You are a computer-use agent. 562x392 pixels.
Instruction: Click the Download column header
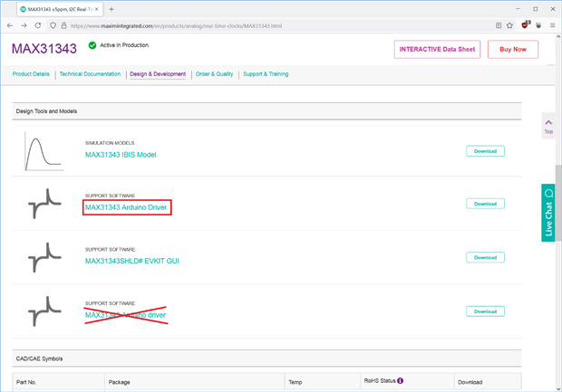470,382
